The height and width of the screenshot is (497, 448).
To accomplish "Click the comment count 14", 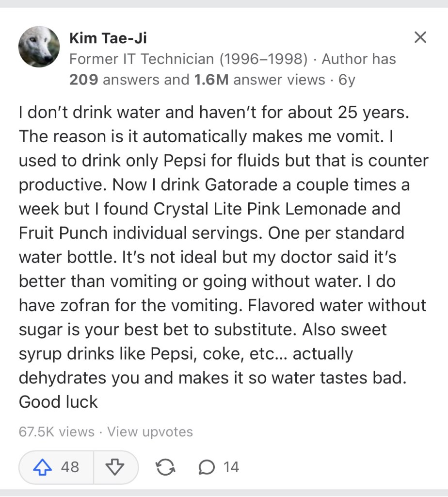I will click(231, 467).
